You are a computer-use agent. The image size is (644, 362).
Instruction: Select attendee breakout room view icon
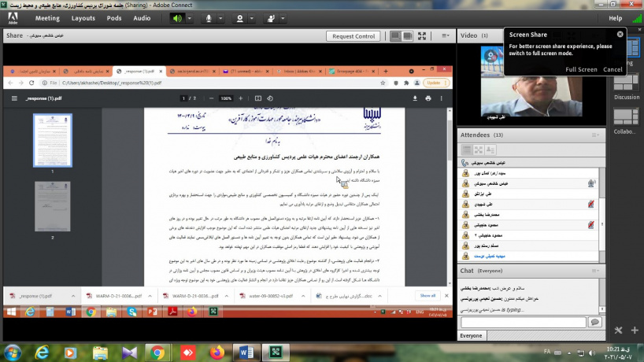pyautogui.click(x=479, y=150)
